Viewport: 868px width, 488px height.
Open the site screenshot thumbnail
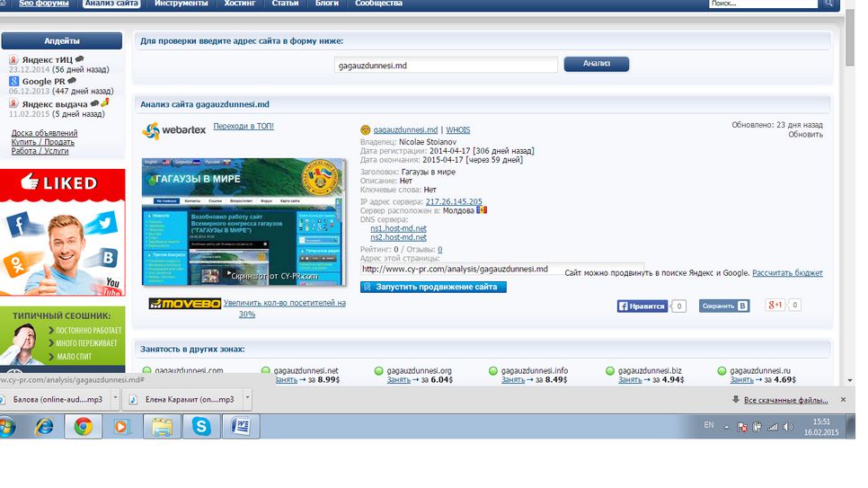click(x=244, y=222)
